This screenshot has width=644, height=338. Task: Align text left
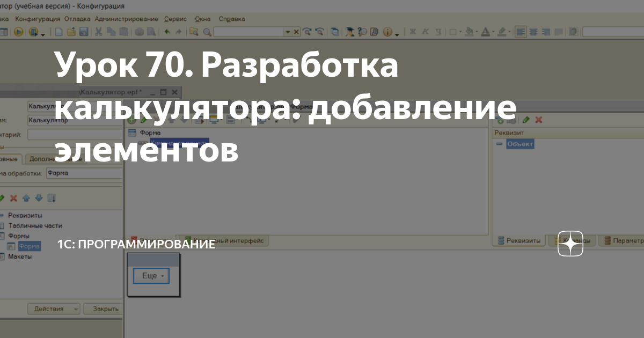click(521, 32)
